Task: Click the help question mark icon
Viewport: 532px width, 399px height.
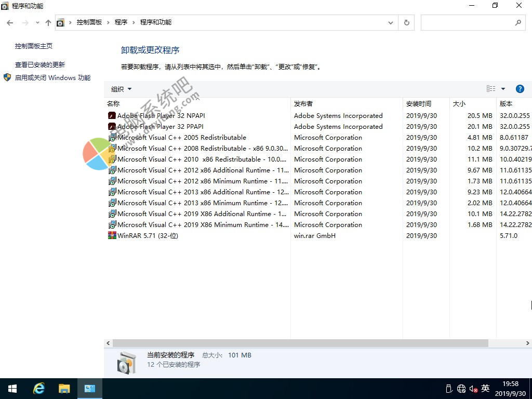Action: pyautogui.click(x=520, y=89)
